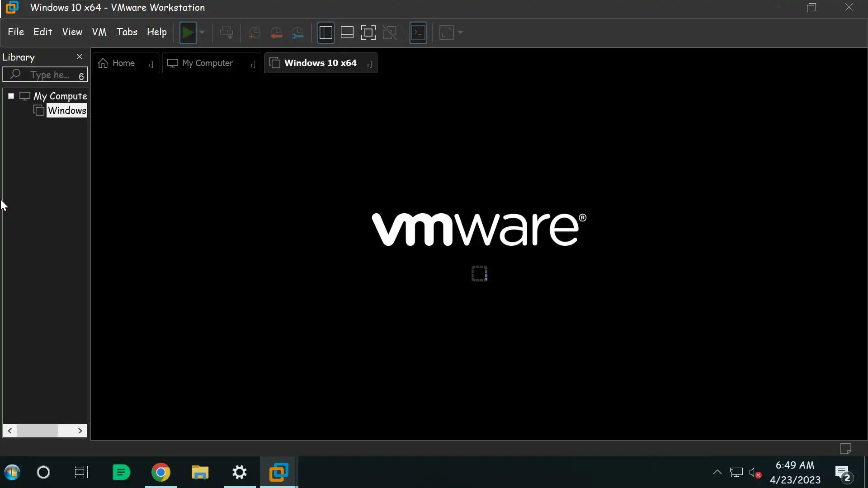
Task: Open the VM menu
Action: (99, 32)
